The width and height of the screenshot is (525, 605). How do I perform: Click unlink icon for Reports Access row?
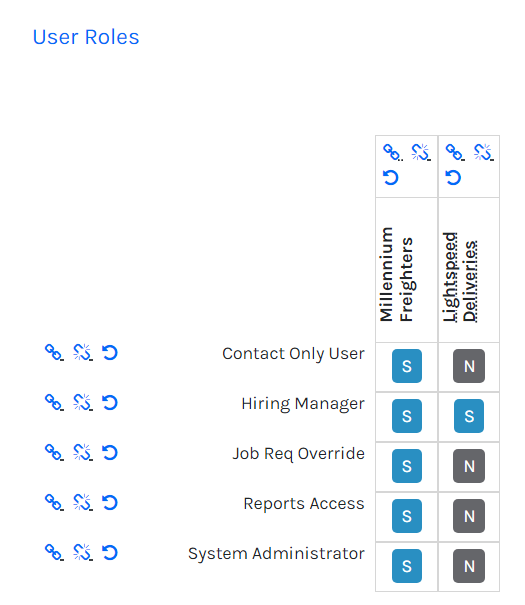83,502
